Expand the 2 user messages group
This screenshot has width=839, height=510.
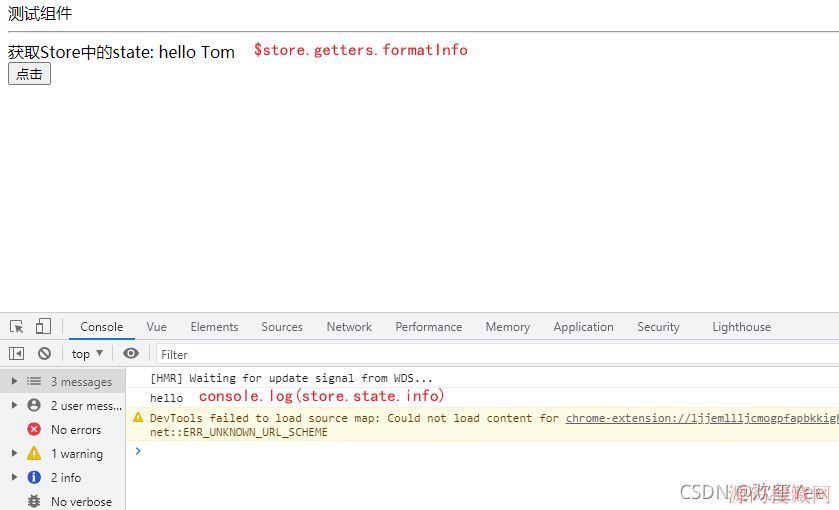14,405
